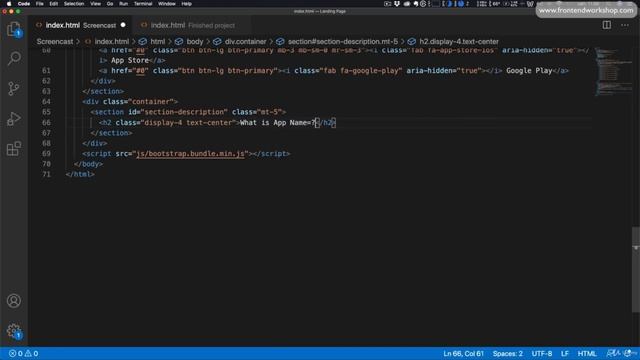The image size is (640, 360).
Task: Click the Google Play anchor text
Action: [x=529, y=71]
